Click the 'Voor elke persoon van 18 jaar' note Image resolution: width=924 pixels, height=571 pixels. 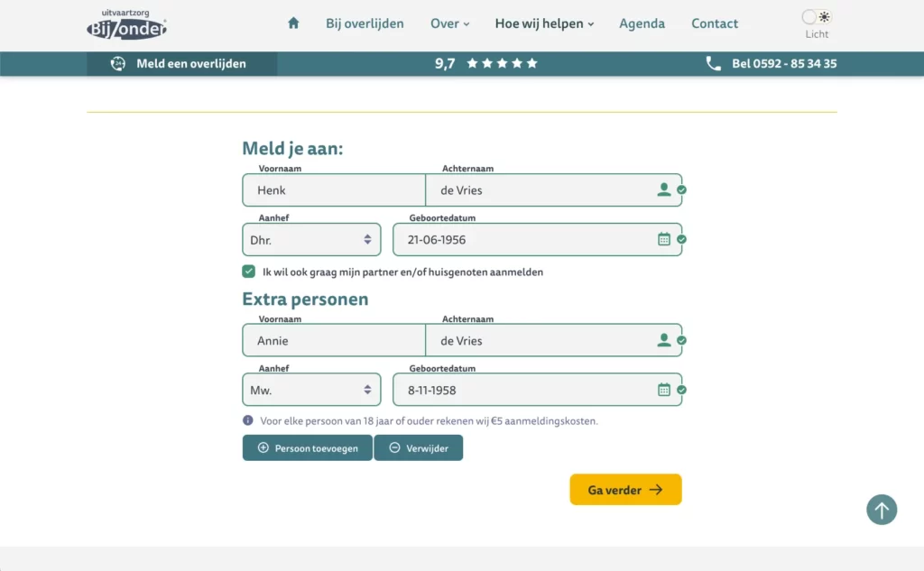point(429,420)
